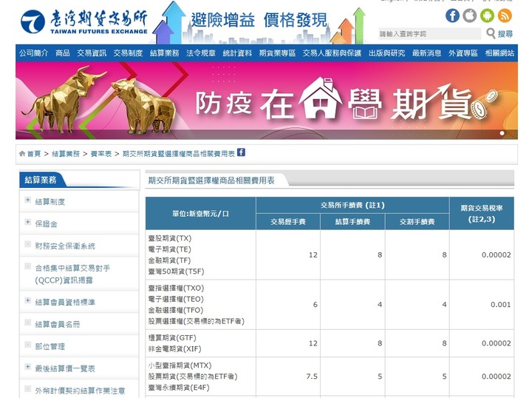Image resolution: width=532 pixels, height=398 pixels.
Task: Click 非金電期貨(XIF) product text
Action: pyautogui.click(x=174, y=348)
